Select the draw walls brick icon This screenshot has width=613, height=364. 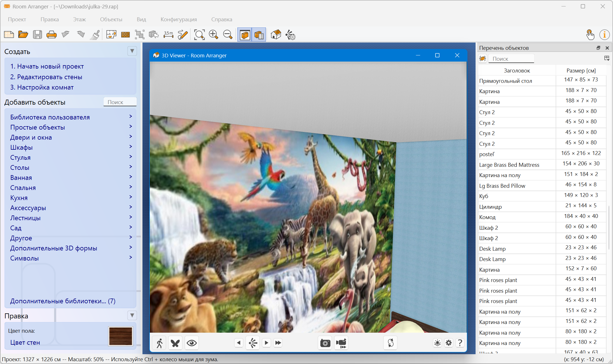tap(125, 35)
